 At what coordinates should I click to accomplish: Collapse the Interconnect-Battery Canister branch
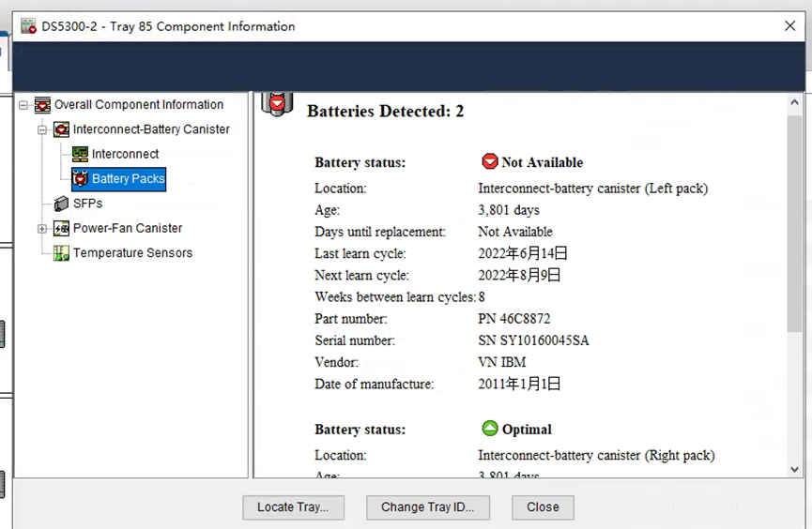42,129
